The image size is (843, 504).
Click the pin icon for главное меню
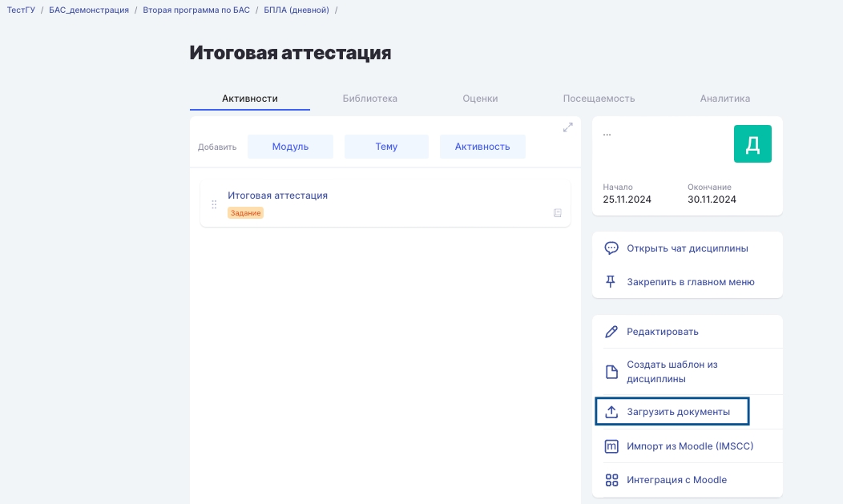tap(611, 282)
